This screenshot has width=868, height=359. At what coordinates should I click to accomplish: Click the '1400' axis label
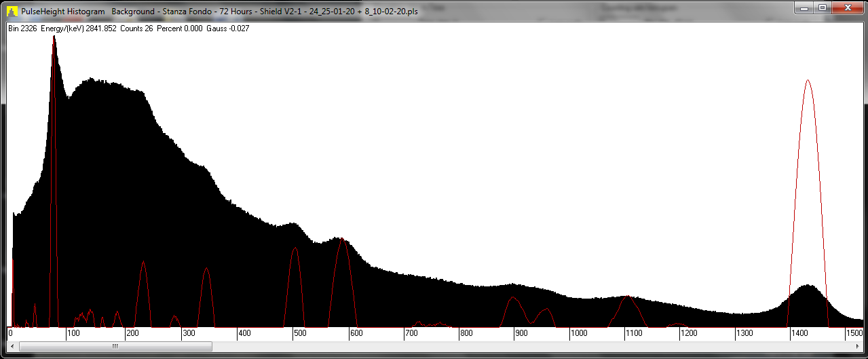pos(799,333)
